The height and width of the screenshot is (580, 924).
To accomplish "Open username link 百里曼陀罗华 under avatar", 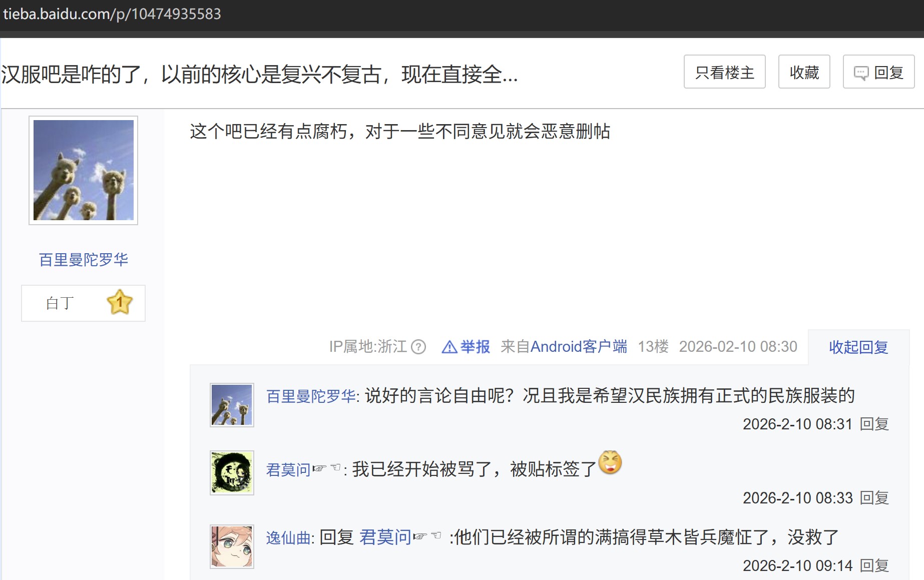I will click(84, 259).
